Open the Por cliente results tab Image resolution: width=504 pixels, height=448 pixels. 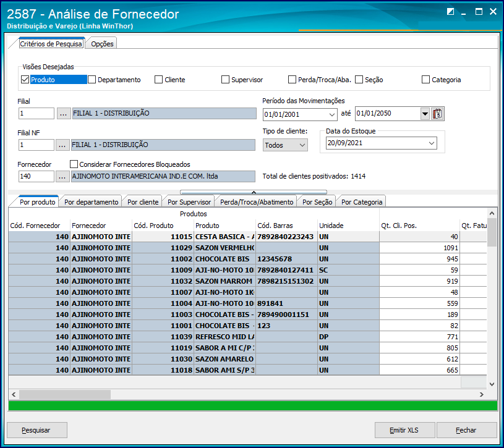tap(143, 202)
